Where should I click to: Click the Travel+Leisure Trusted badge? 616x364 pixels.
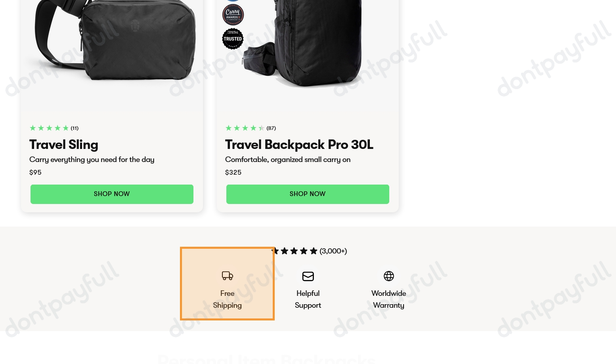point(233,39)
